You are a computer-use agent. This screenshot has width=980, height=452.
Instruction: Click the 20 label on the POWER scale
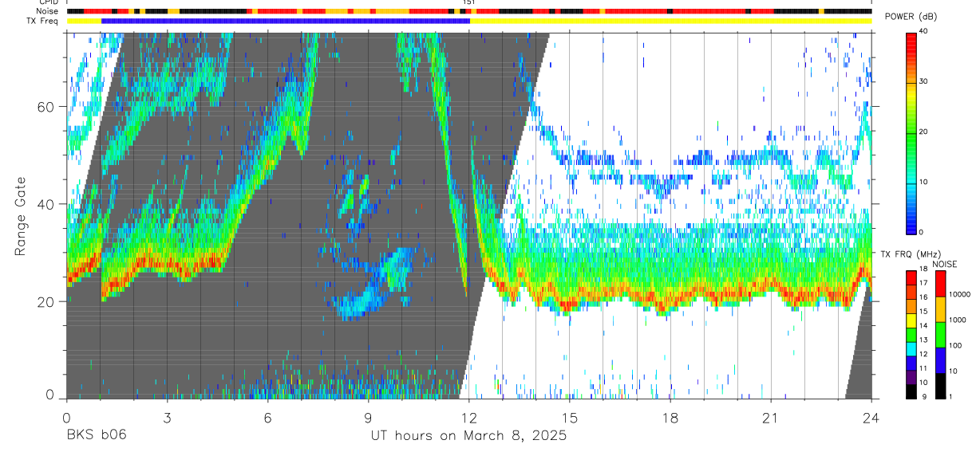pyautogui.click(x=924, y=132)
